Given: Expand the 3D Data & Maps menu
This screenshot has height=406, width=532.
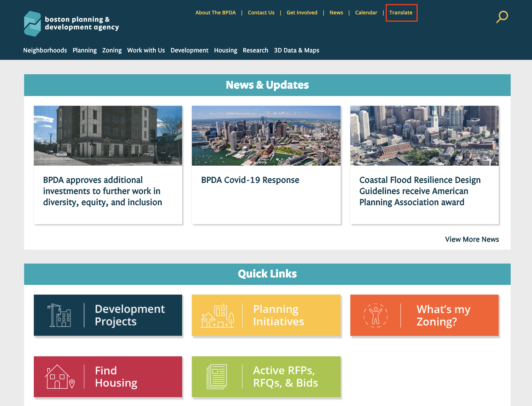Looking at the screenshot, I should tap(296, 50).
